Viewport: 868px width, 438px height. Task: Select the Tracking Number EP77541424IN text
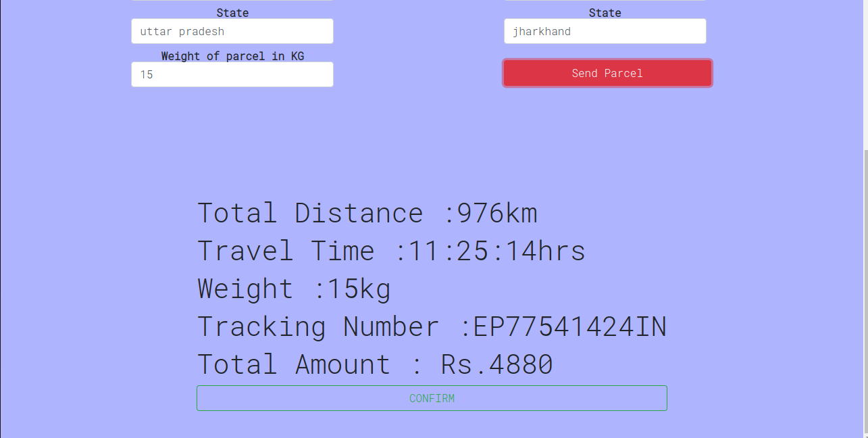[x=432, y=326]
